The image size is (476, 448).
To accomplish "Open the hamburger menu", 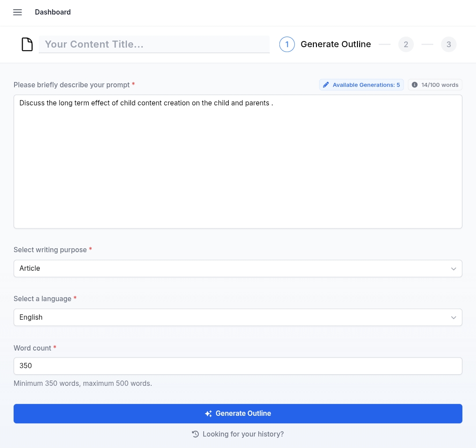I will point(17,12).
